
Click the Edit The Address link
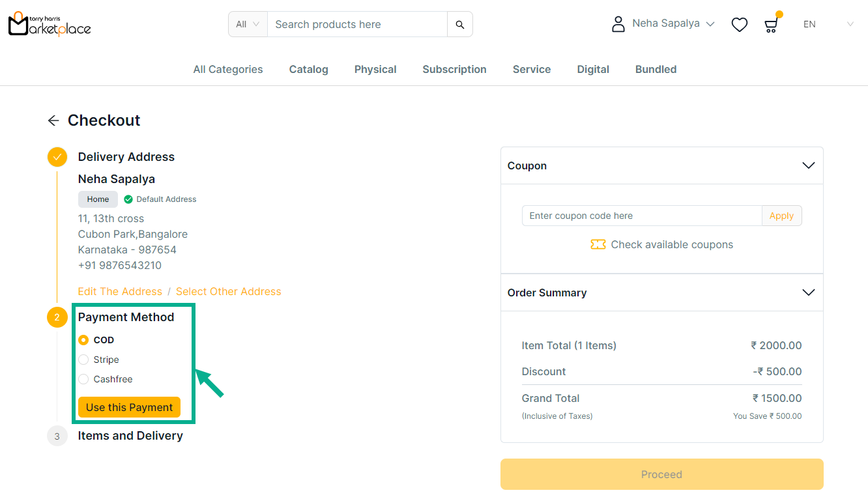(x=120, y=292)
